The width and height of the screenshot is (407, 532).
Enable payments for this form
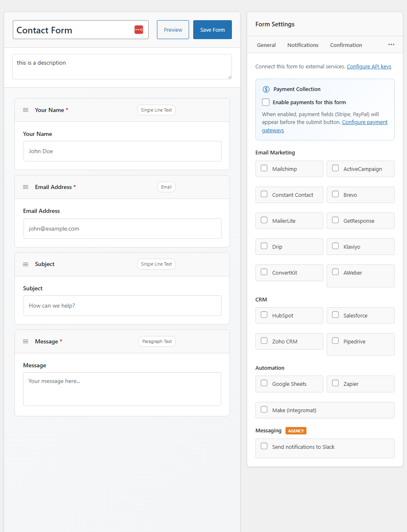(x=266, y=102)
